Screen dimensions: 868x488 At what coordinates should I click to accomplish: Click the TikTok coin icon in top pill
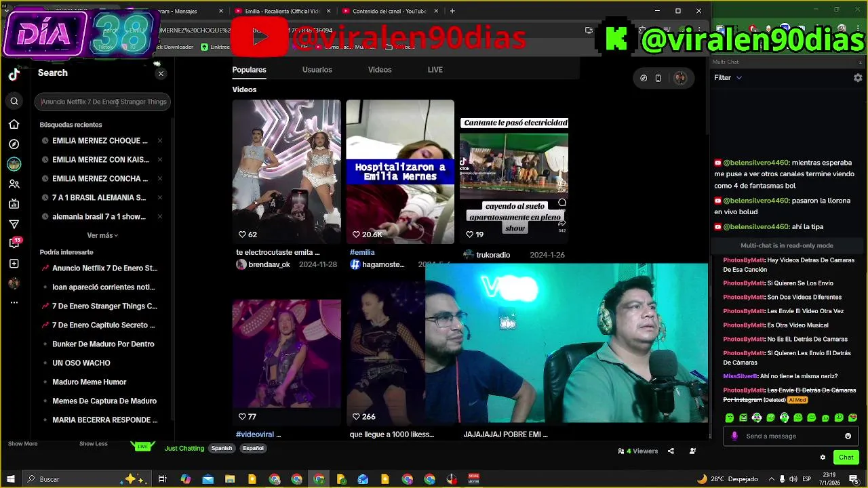tap(644, 78)
